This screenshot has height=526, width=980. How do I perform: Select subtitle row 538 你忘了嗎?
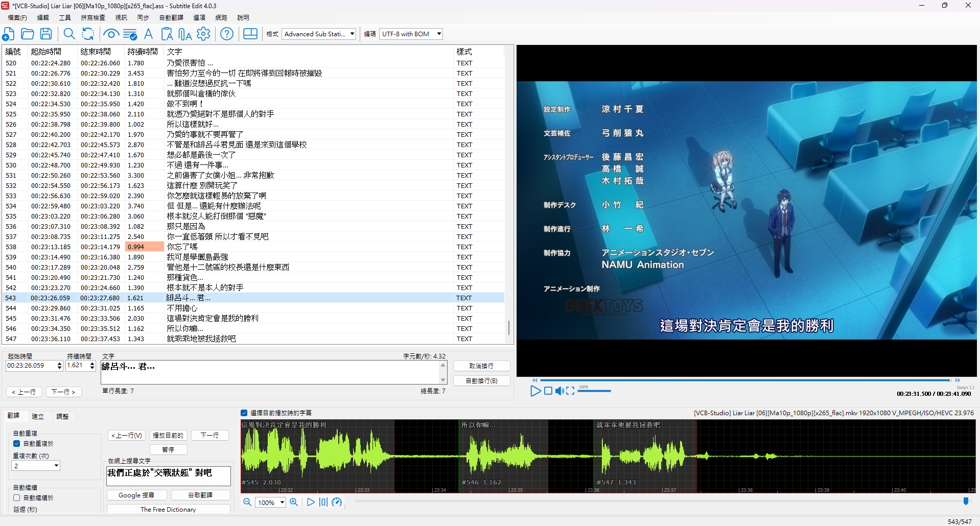(253, 247)
